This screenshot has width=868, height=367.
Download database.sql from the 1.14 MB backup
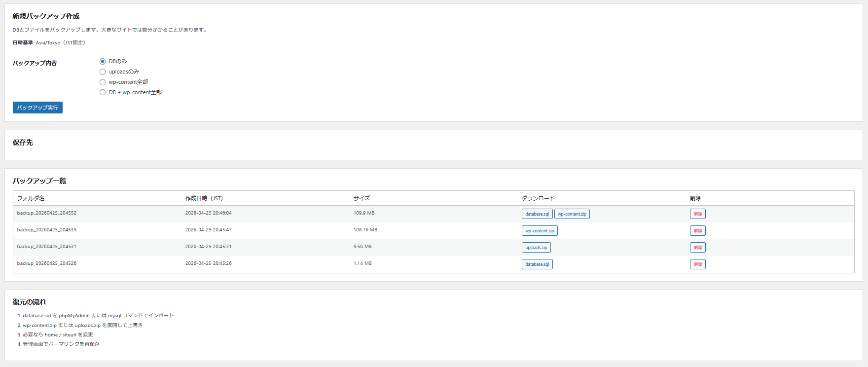click(x=537, y=264)
